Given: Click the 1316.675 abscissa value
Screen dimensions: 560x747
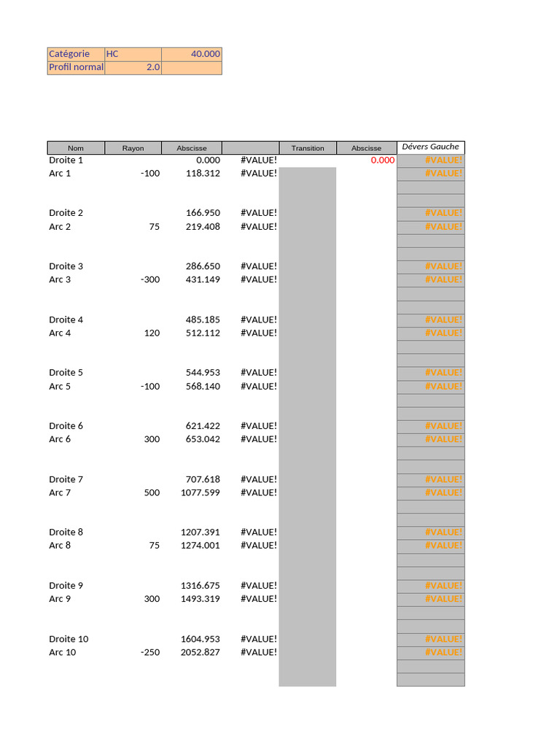Looking at the screenshot, I should pyautogui.click(x=201, y=586).
